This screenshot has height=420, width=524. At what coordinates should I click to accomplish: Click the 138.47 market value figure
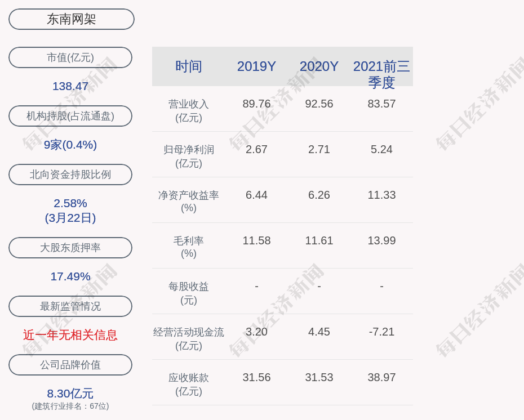pyautogui.click(x=70, y=86)
